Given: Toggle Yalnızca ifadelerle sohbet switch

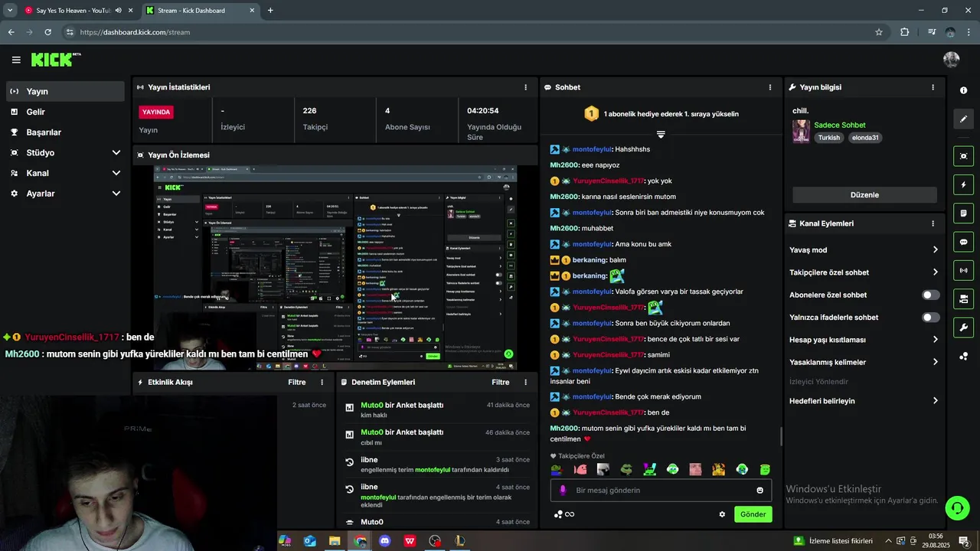Looking at the screenshot, I should point(930,317).
